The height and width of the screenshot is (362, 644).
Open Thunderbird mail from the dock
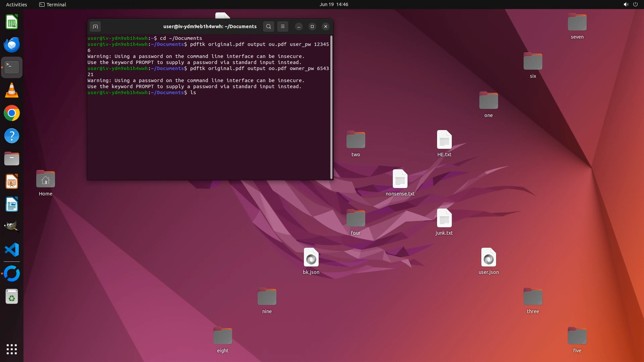[12, 45]
